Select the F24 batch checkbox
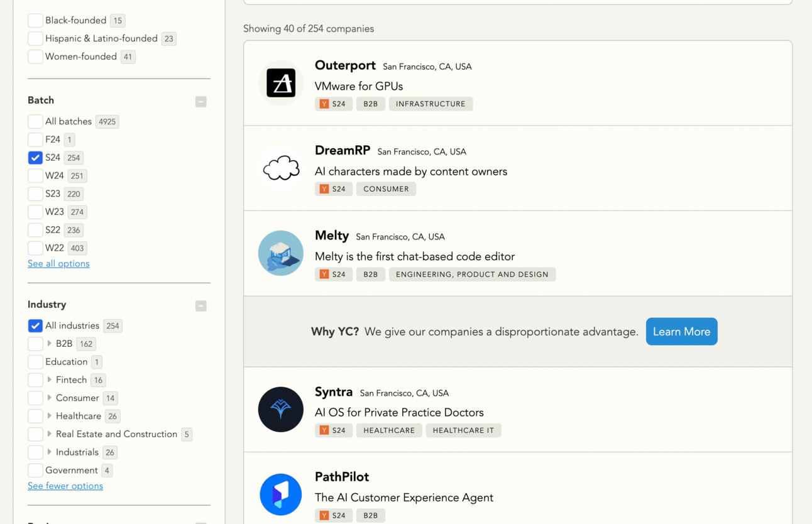 (x=35, y=139)
